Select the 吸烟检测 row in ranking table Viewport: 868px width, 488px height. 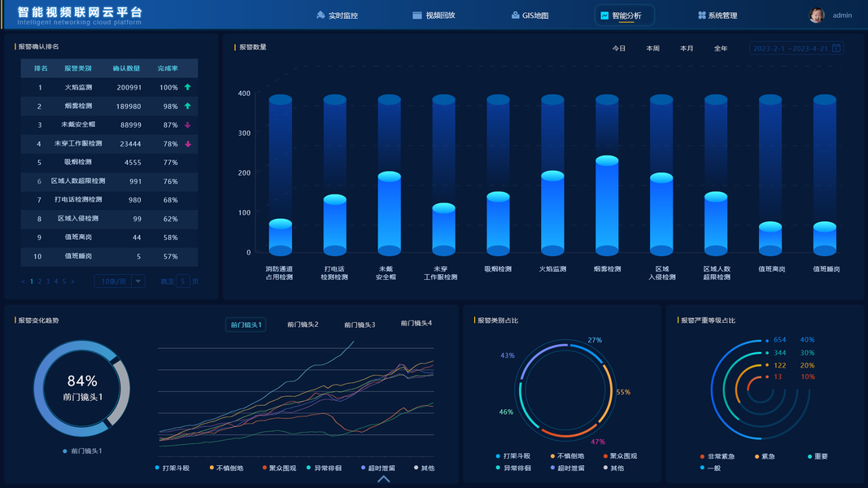109,163
